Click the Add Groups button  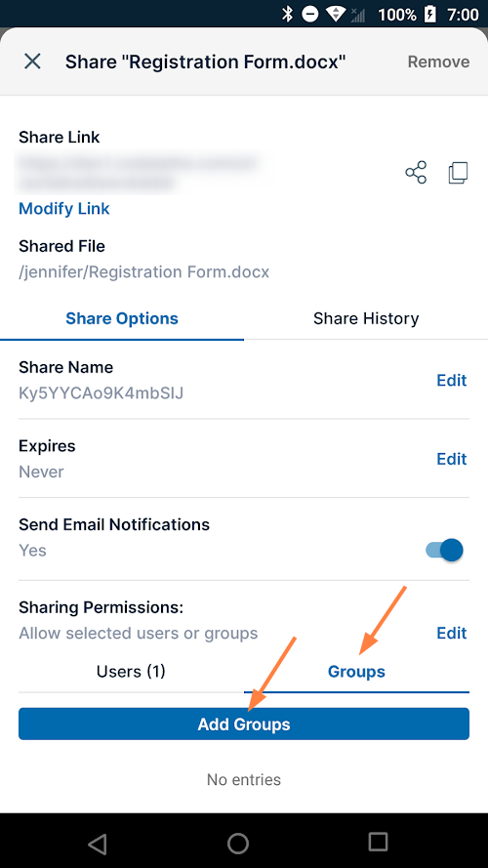[244, 723]
